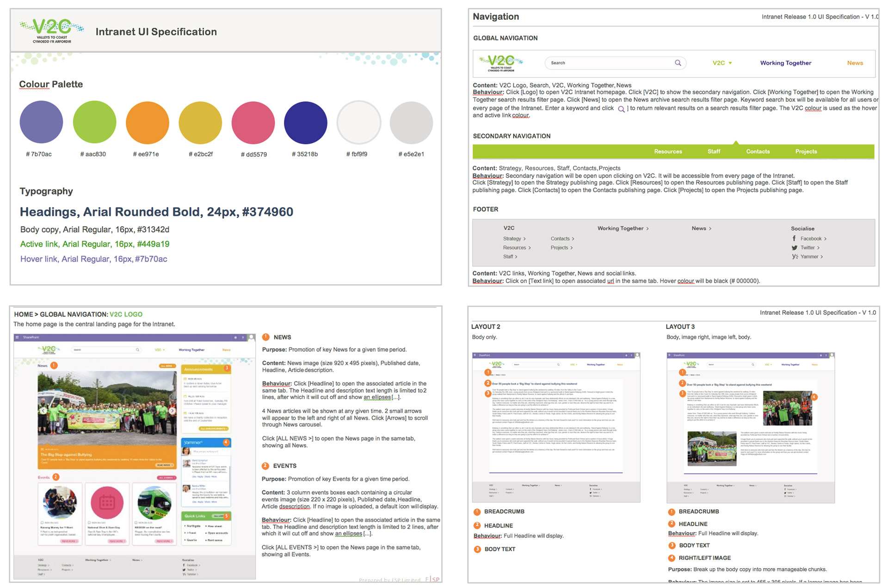This screenshot has width=888, height=588.
Task: Expand the V2C dropdown in the home page mockup
Action: pyautogui.click(x=160, y=350)
